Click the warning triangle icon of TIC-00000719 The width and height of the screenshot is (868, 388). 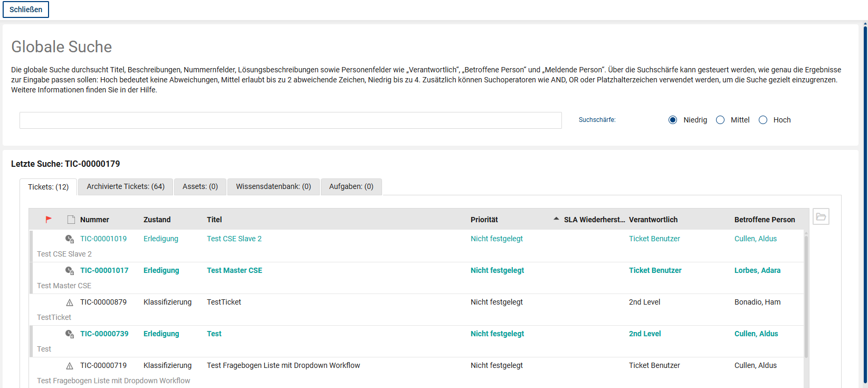click(70, 366)
